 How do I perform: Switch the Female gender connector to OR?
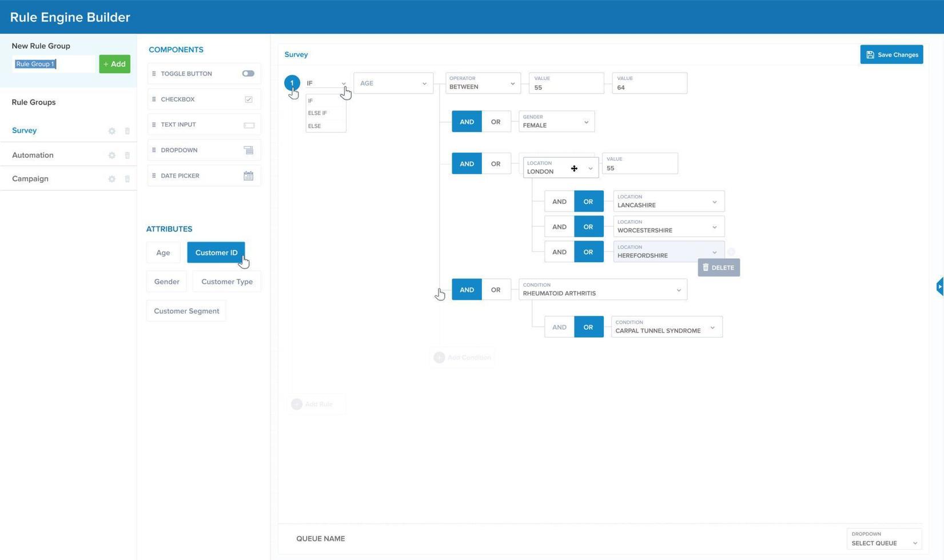point(495,121)
